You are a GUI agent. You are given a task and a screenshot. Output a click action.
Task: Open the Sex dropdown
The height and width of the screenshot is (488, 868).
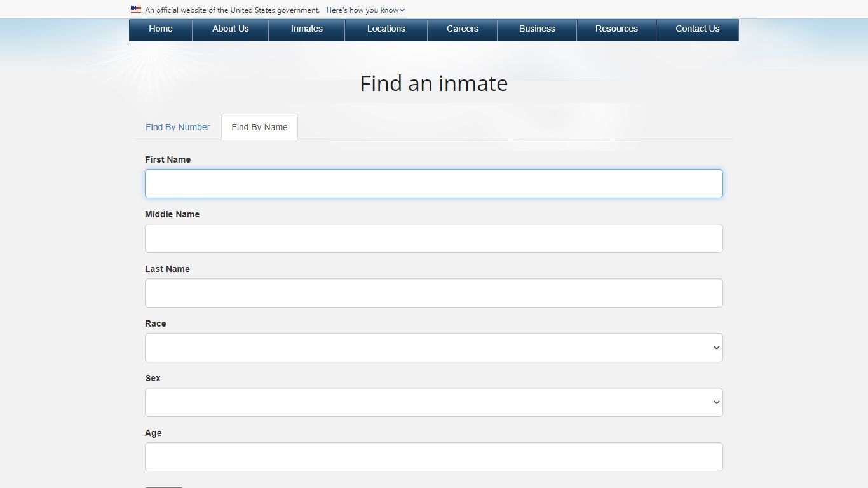[434, 402]
